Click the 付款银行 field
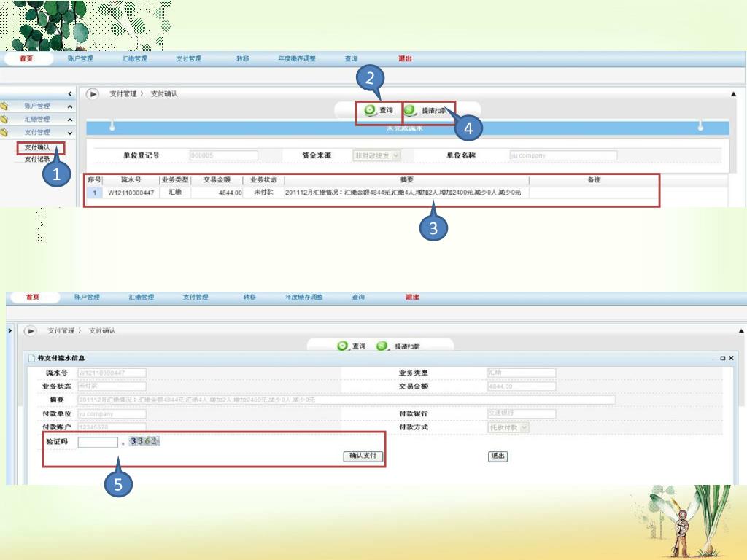747x560 pixels. [x=522, y=413]
